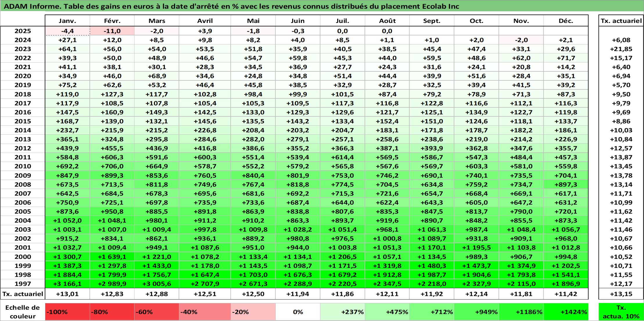Viewport: 644px width, 321px height.
Task: Click the +68,9 cell in March 2020
Action: point(157,76)
